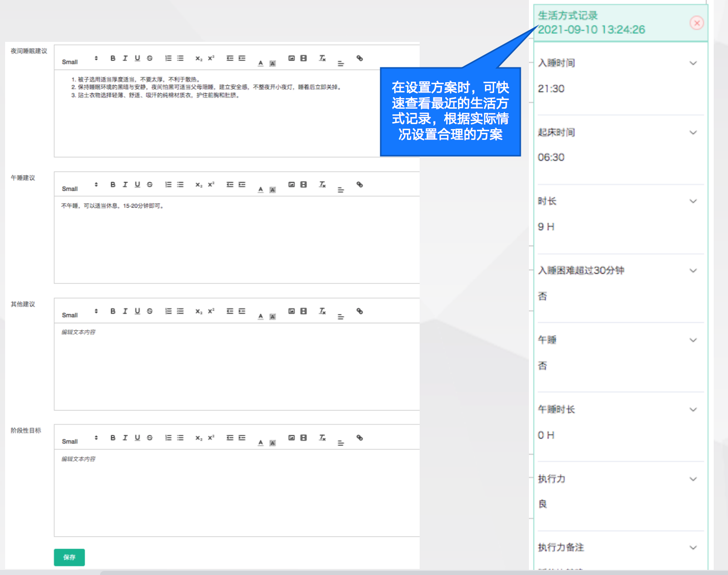728x575 pixels.
Task: Select the 21:30 sleep time value
Action: click(551, 89)
